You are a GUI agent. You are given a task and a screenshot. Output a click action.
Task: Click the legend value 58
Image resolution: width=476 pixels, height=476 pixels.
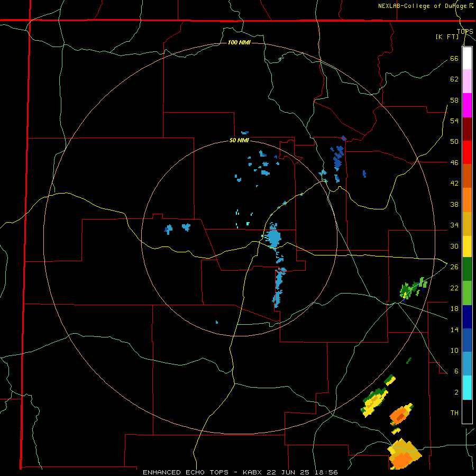(454, 100)
